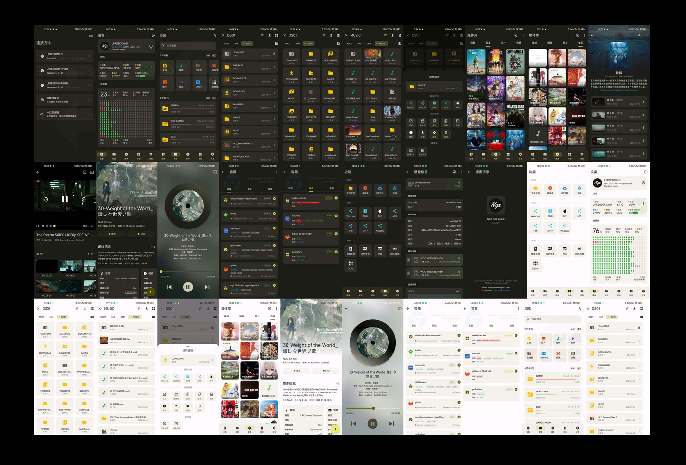Expand the last row in dark settings list

coord(65,114)
